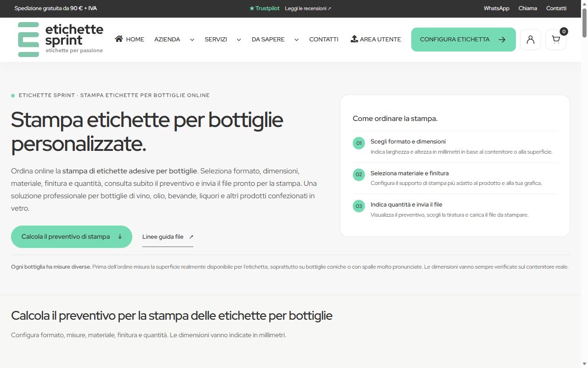Open the Da Sapere menu item
This screenshot has height=368, width=588.
tap(268, 40)
